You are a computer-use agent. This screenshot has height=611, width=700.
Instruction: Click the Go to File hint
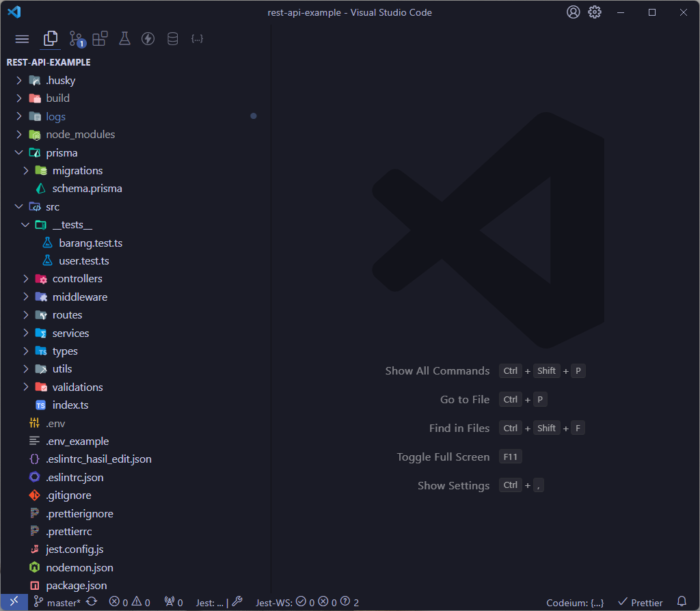[465, 399]
